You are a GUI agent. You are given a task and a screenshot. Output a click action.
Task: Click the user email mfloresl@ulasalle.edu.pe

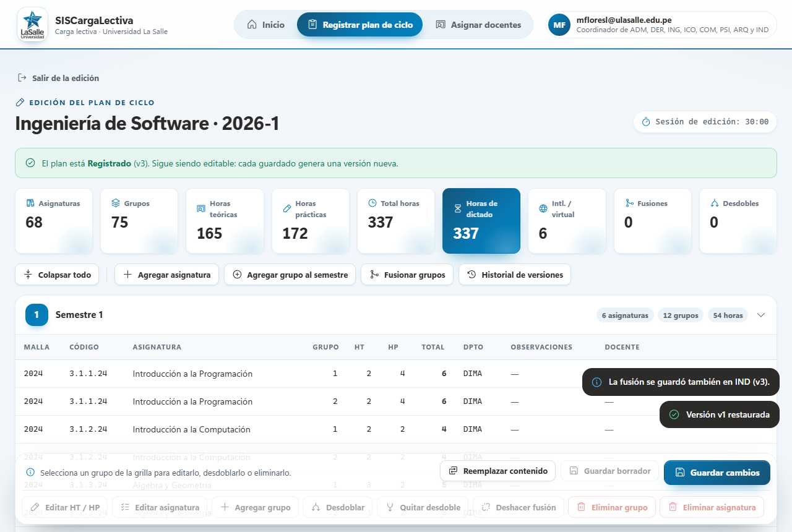(624, 20)
